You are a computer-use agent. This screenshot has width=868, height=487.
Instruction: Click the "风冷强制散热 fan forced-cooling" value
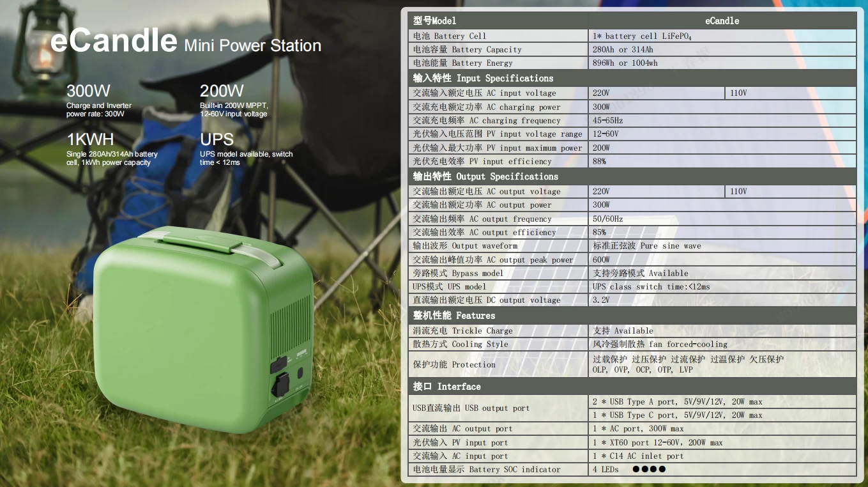point(660,344)
